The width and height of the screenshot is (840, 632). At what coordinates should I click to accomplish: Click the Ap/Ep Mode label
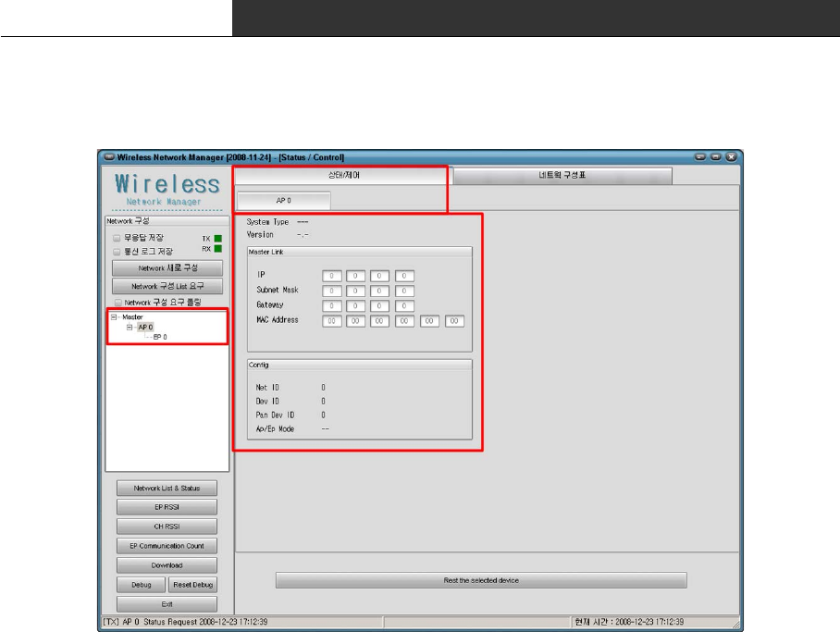275,429
